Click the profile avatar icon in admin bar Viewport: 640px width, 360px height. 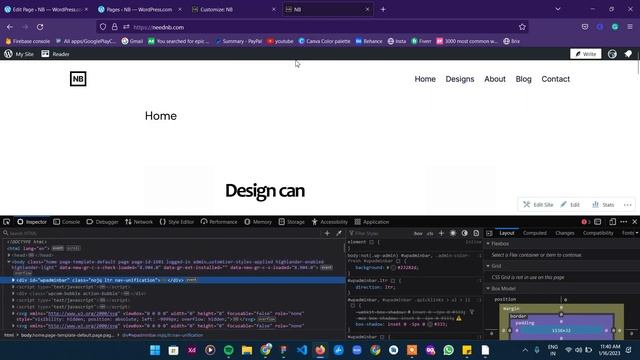click(x=612, y=54)
